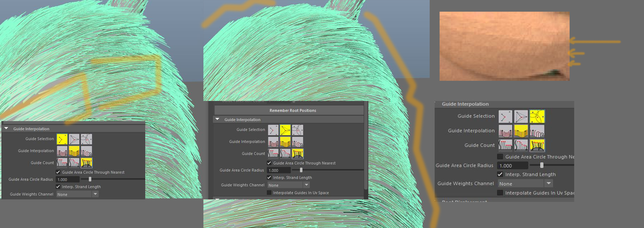The height and width of the screenshot is (228, 644).
Task: Select third Guide Selection circles icon in left panel
Action: click(x=86, y=139)
